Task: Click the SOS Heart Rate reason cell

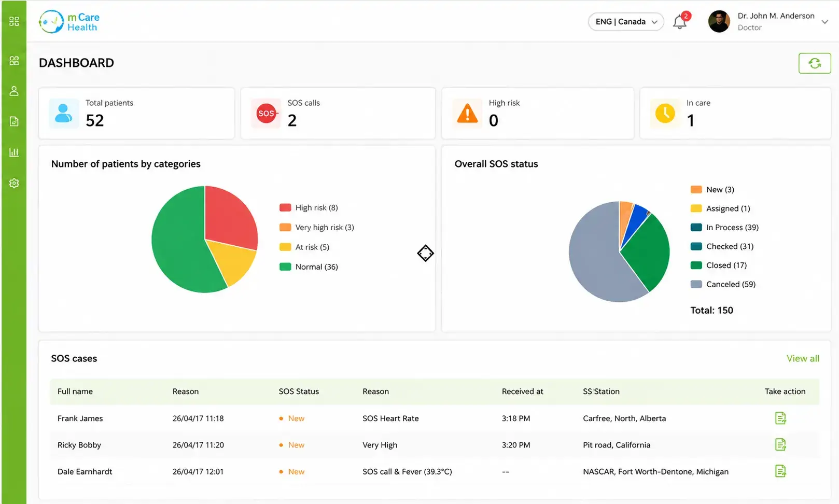Action: [390, 418]
